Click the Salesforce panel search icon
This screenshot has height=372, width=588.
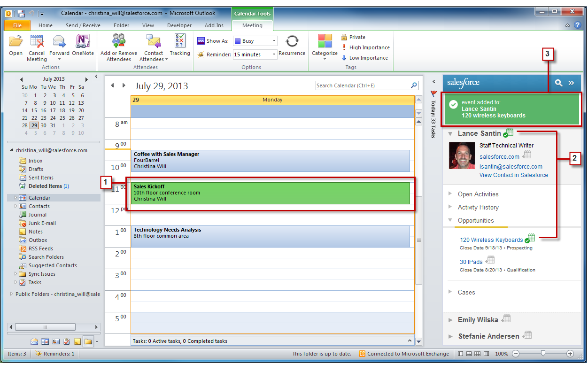[x=558, y=83]
